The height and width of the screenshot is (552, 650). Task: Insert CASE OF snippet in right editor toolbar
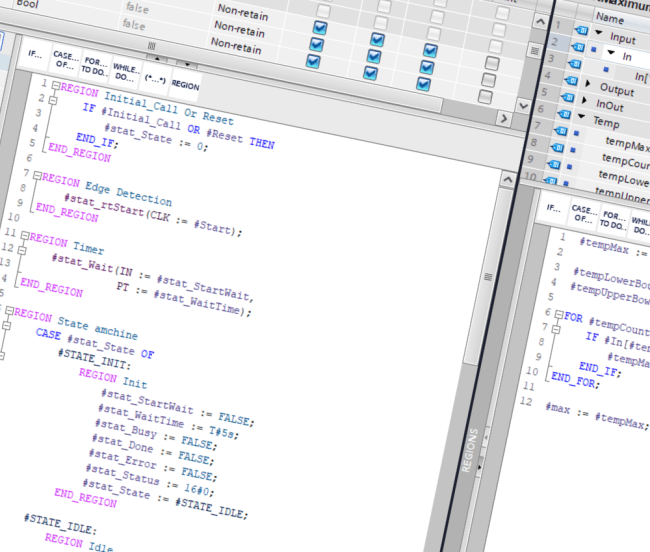click(583, 214)
